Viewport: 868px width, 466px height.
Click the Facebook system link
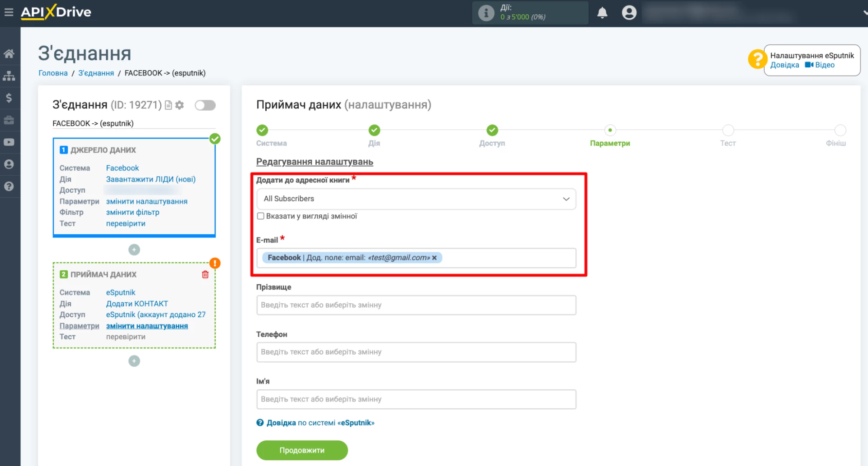point(122,168)
